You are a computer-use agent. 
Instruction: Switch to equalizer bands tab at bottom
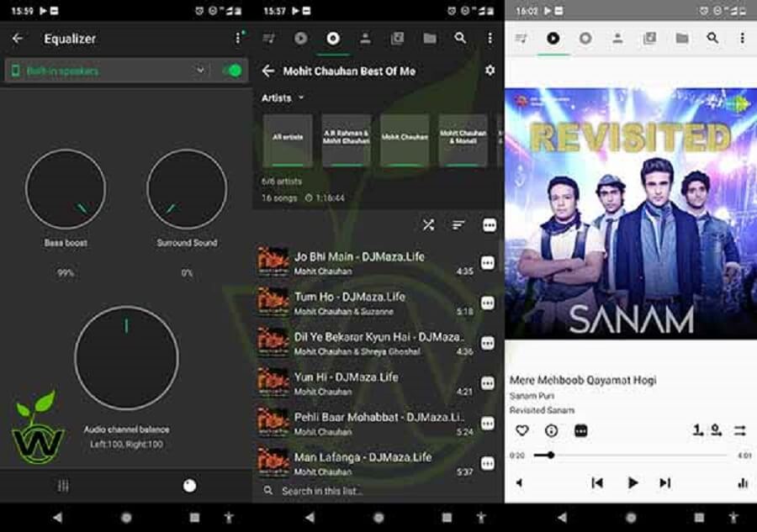point(63,486)
